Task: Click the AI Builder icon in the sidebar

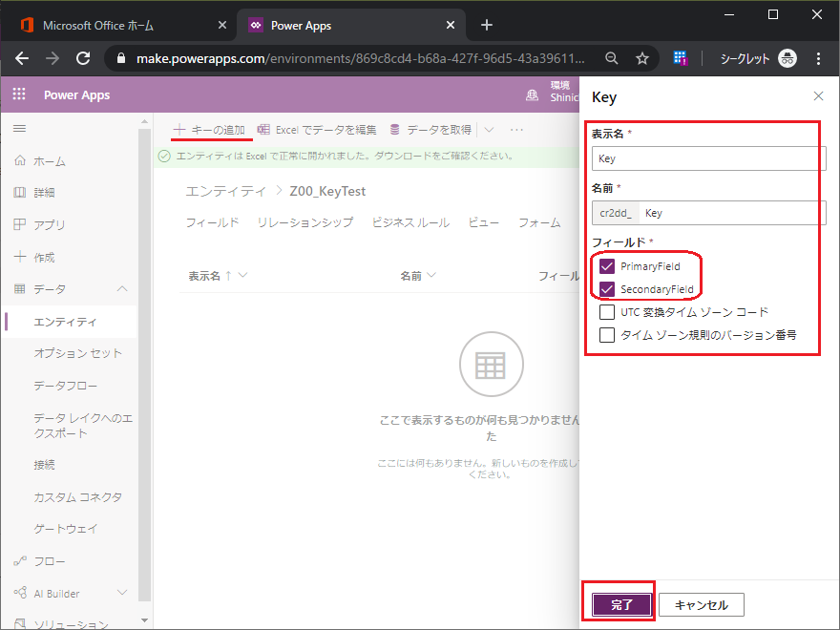Action: (x=20, y=593)
